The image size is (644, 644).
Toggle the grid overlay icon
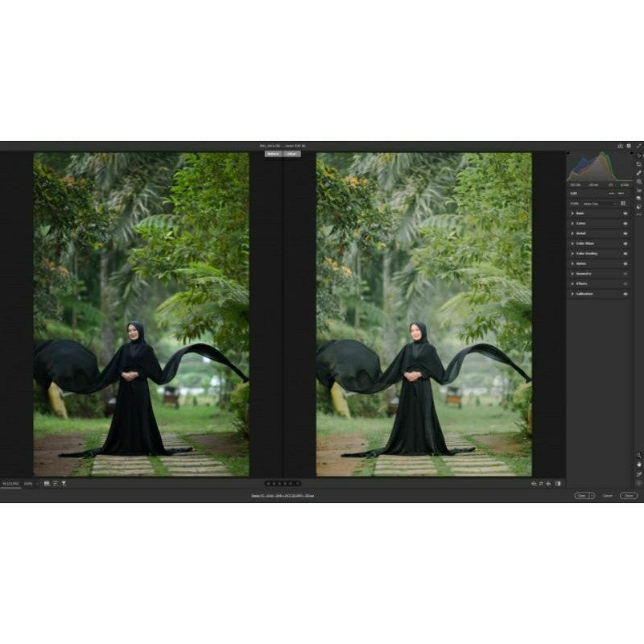tap(639, 484)
